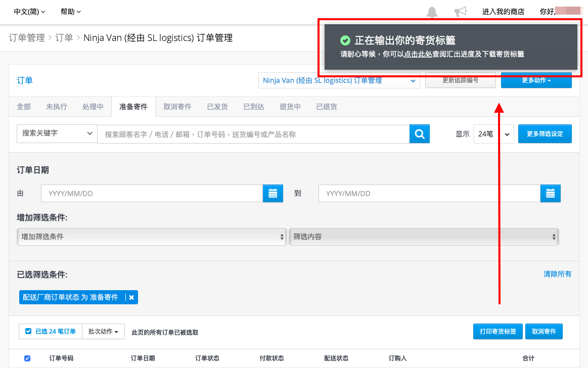588x368 pixels.
Task: Open the notification bell icon
Action: 432,12
